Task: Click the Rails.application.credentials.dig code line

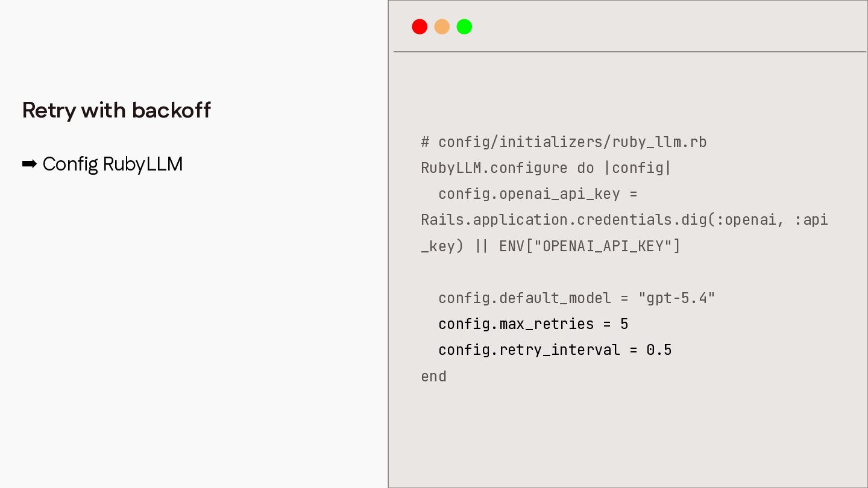Action: point(624,220)
